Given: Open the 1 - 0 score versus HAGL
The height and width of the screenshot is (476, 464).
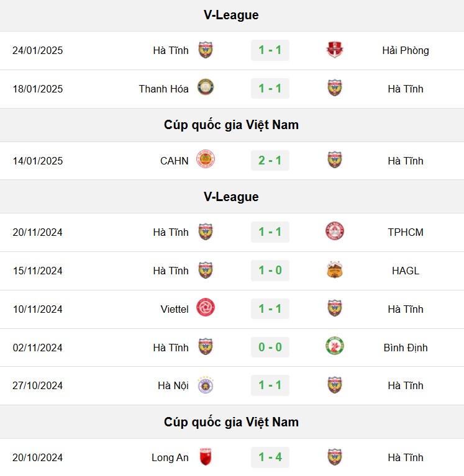Looking at the screenshot, I should [x=270, y=270].
